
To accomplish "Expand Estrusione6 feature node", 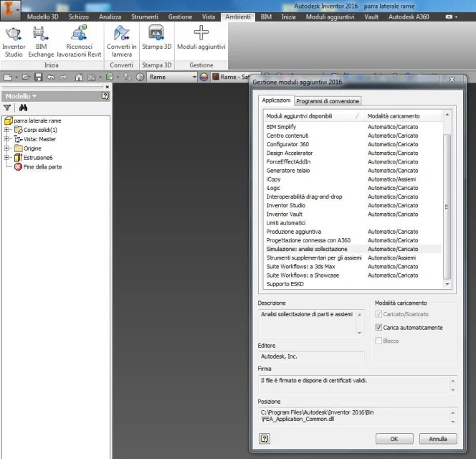I will 6,158.
